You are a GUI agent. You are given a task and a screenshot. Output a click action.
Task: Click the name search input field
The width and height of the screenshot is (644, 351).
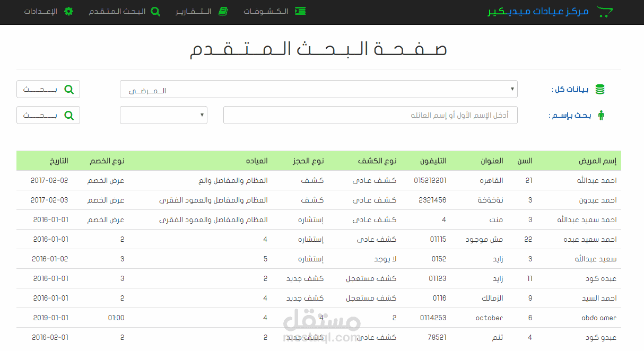coord(370,115)
